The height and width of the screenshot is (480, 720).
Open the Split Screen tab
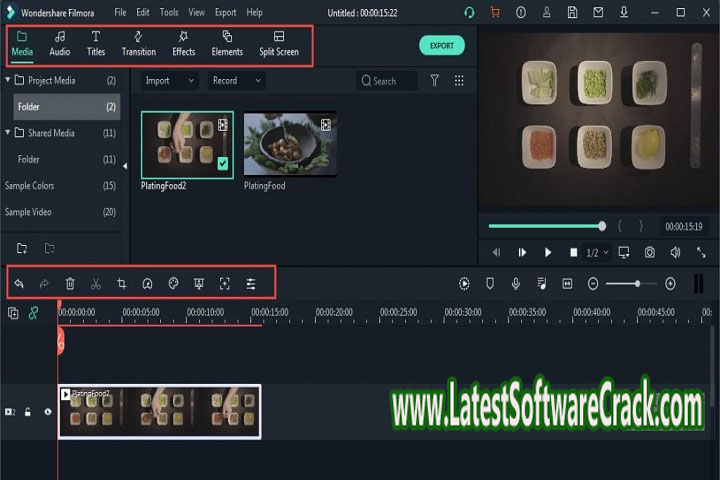279,44
